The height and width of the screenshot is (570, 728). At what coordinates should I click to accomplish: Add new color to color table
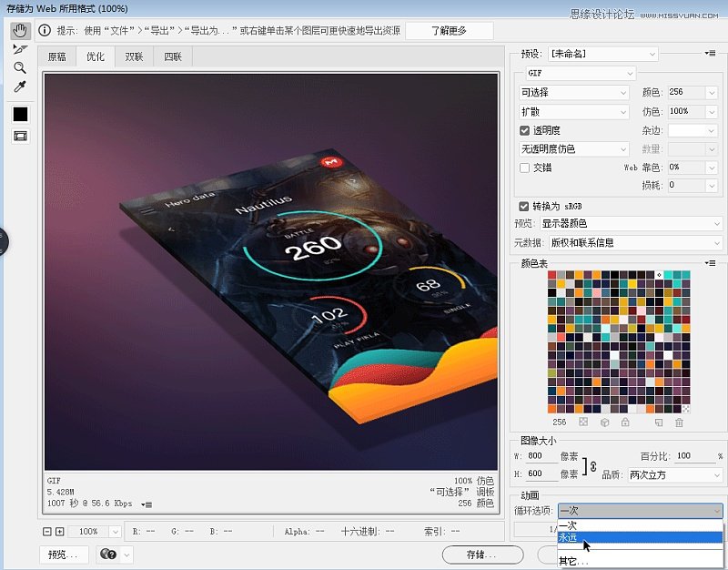658,422
